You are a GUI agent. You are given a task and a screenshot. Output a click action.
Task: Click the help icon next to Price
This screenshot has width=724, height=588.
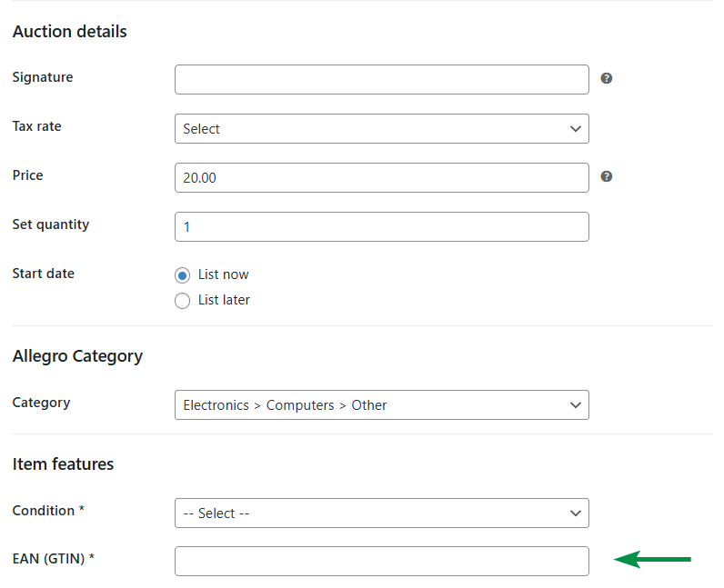[x=607, y=176]
